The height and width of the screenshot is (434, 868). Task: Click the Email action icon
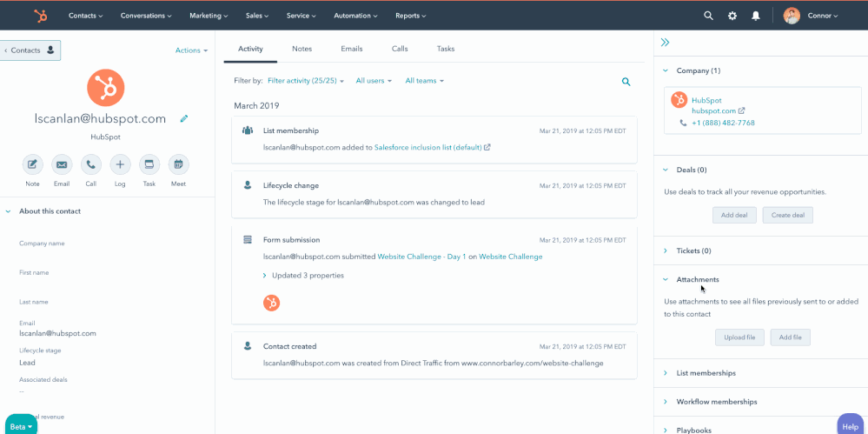tap(62, 164)
